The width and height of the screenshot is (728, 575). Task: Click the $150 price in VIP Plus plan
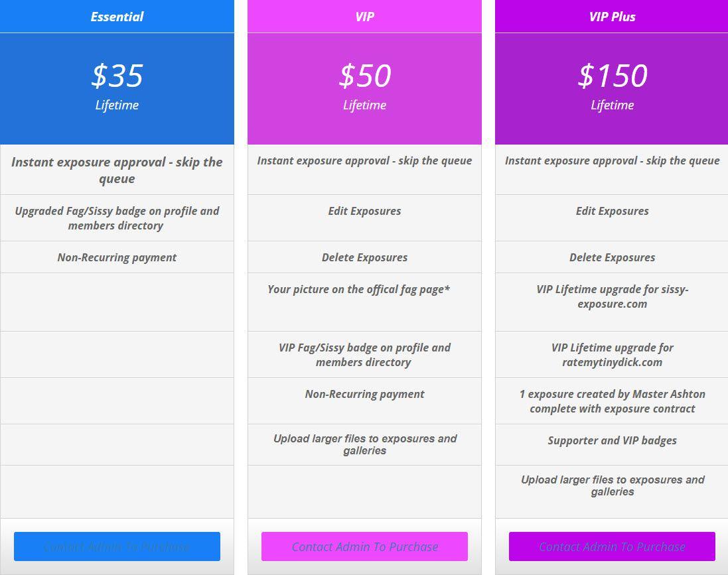click(612, 76)
